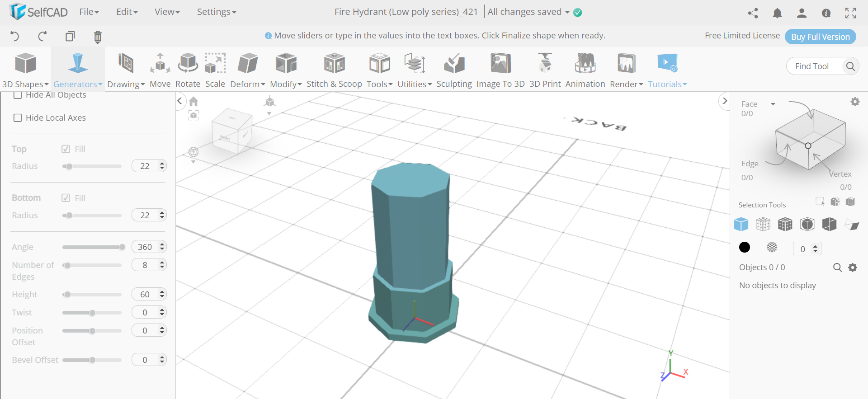
Task: Click the Delete trash icon
Action: 98,37
